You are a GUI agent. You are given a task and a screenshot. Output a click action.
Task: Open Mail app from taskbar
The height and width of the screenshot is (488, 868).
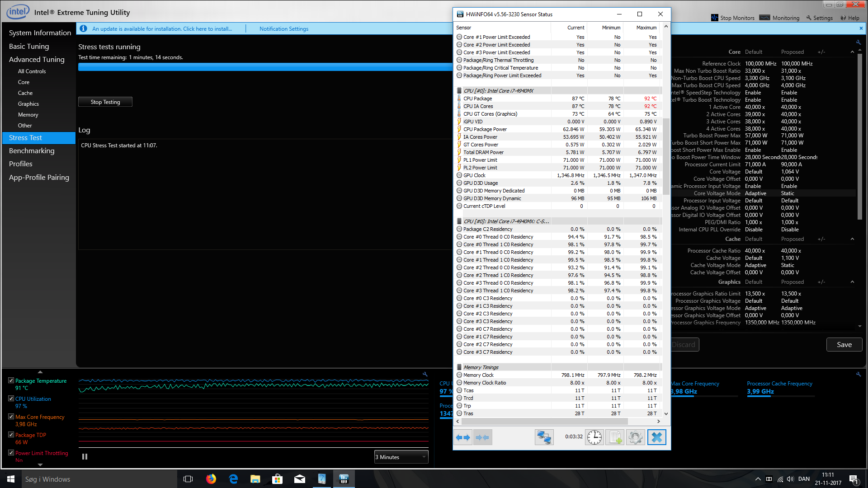coord(300,479)
